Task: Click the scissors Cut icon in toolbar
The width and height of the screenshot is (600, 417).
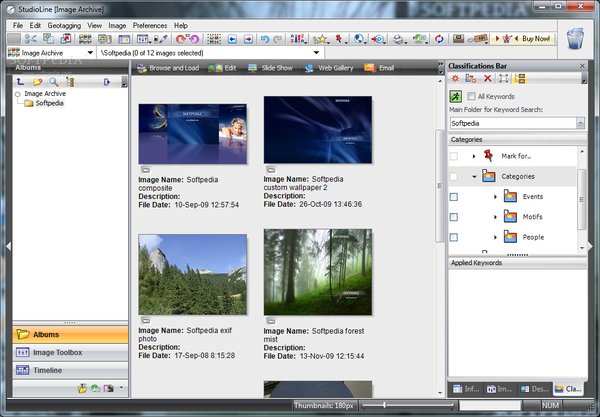Action: coord(30,39)
